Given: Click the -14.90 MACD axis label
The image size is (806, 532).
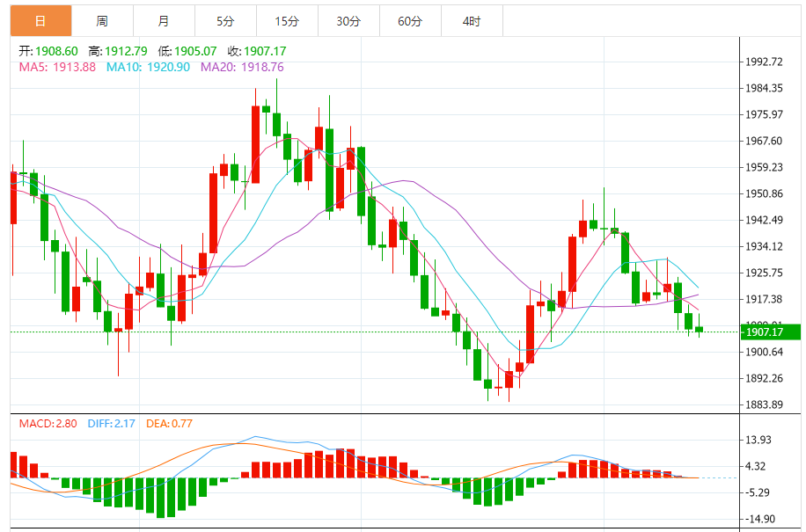Looking at the screenshot, I should tap(758, 519).
